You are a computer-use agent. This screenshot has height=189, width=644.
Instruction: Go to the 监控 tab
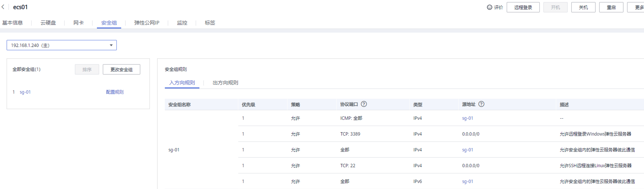point(182,23)
